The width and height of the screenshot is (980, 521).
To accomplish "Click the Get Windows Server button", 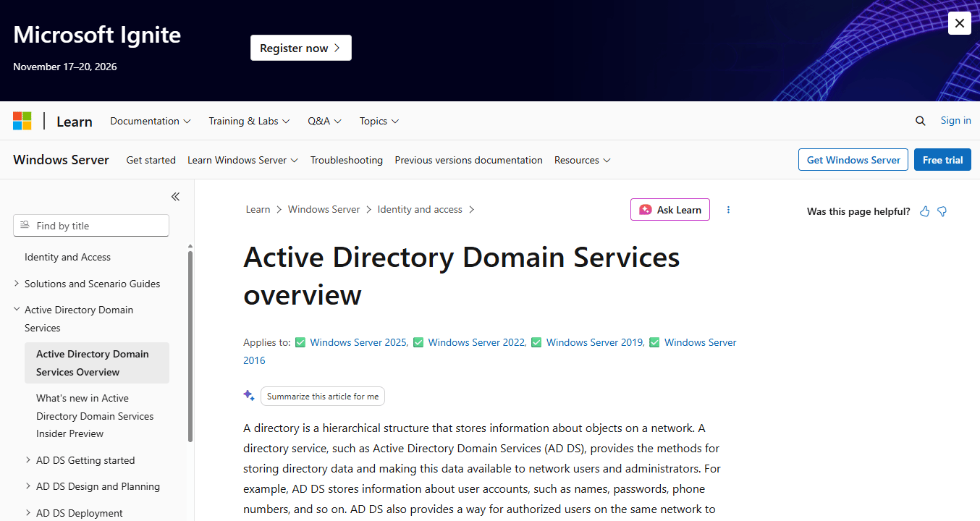I will pyautogui.click(x=853, y=160).
